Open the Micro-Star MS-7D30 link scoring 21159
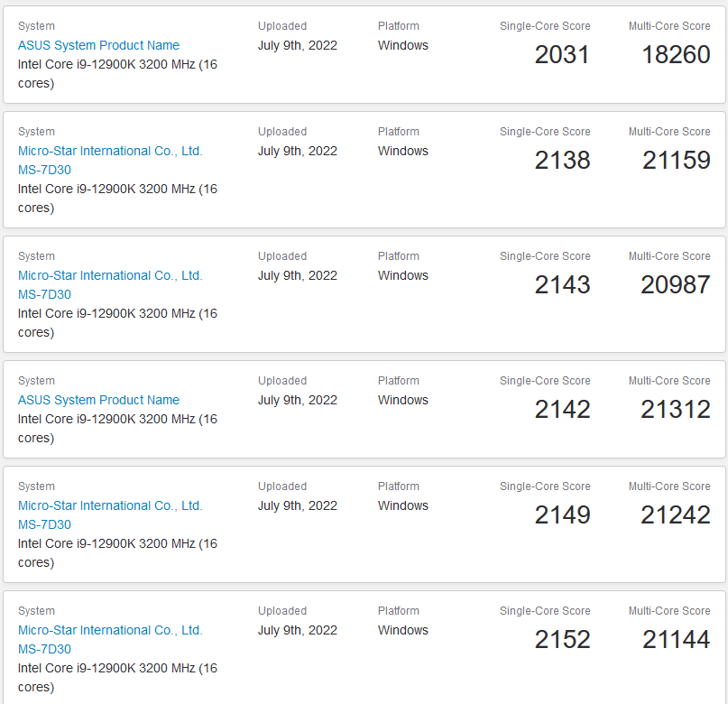This screenshot has width=728, height=704. 110,152
